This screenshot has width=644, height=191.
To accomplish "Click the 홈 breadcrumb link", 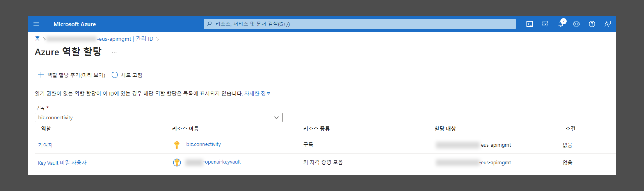I will 38,39.
